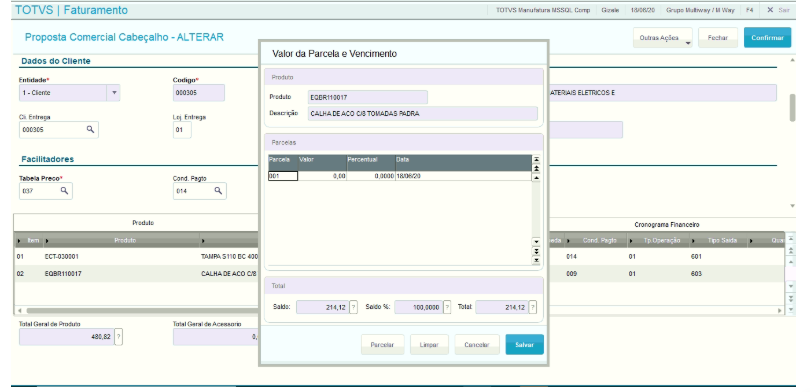This screenshot has width=810, height=392.
Task: Open the Tabela Preco search magnifier
Action: (64, 191)
